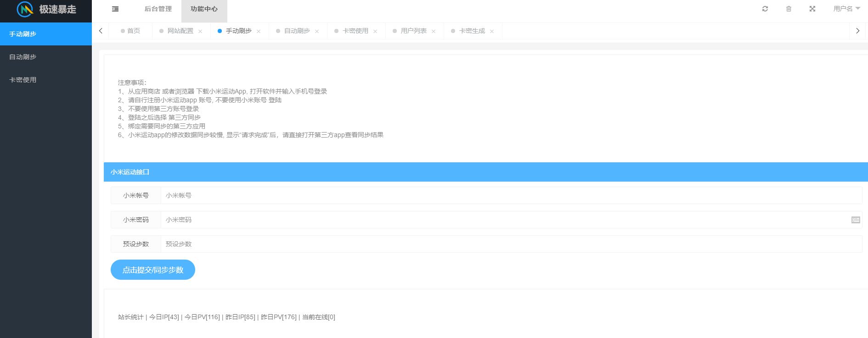Go to the 首页 tab
Viewport: 868px width, 338px height.
[133, 31]
